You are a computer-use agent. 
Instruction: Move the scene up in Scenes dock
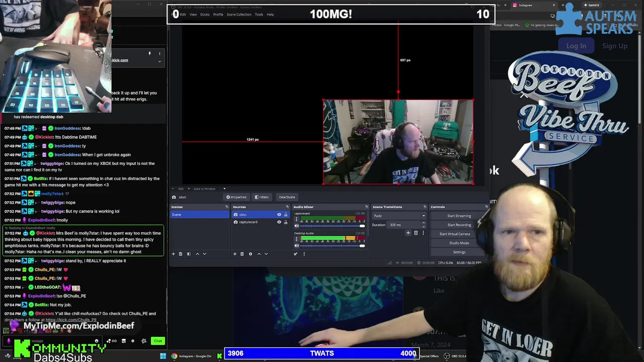(x=197, y=254)
